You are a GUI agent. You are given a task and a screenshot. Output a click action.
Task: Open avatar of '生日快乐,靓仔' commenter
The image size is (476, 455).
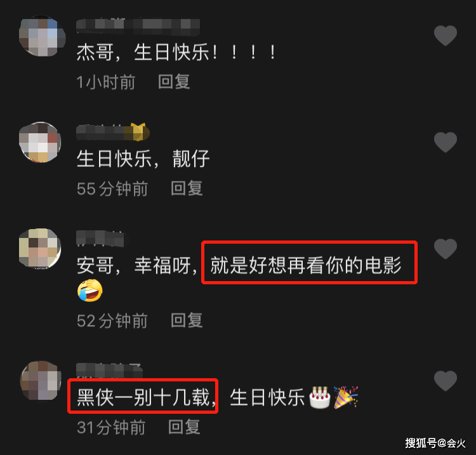click(40, 142)
